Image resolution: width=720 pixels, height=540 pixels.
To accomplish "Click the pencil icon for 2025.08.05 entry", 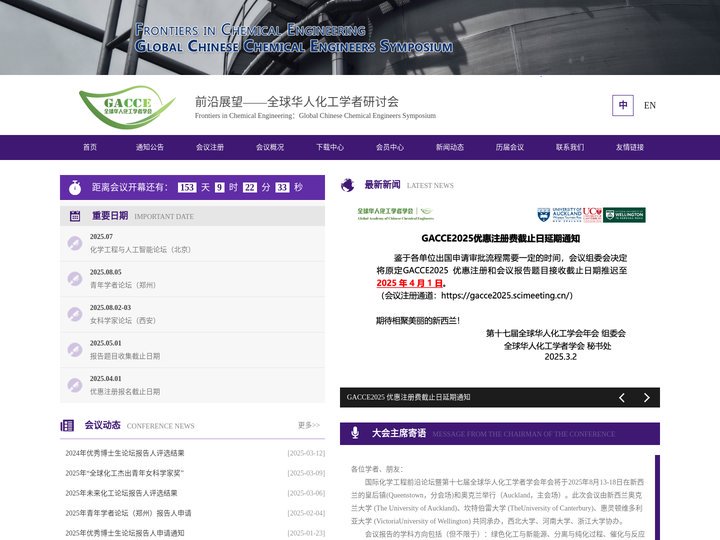I will coord(75,278).
